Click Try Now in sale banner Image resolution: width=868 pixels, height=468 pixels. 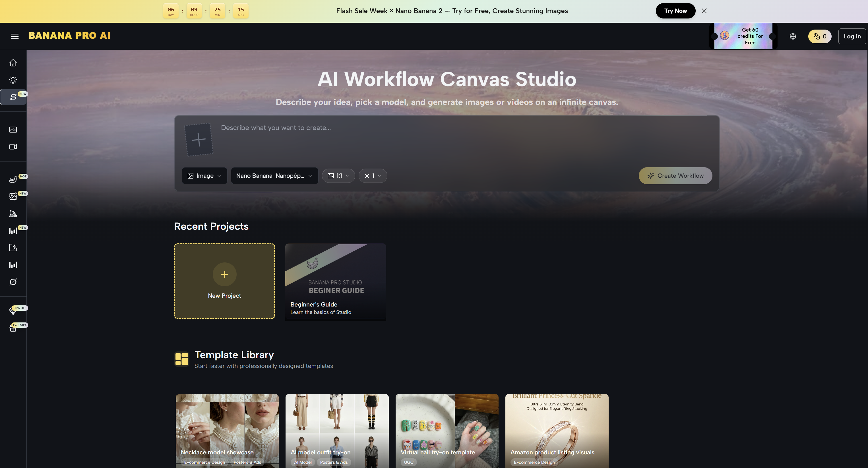675,11
